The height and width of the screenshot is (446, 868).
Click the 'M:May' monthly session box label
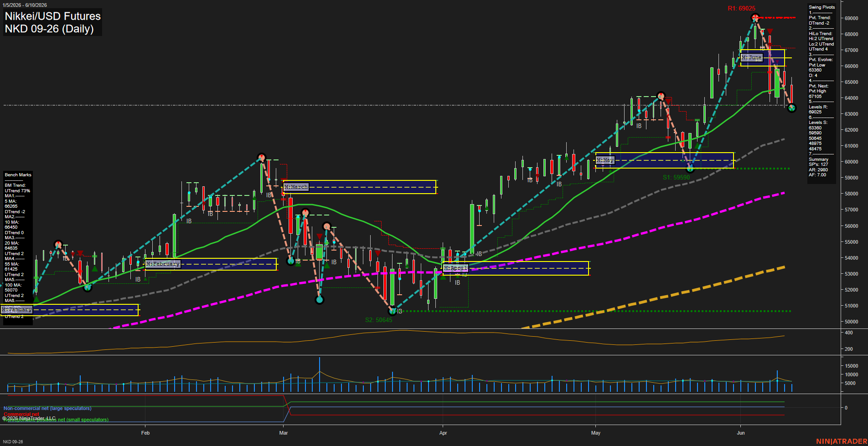click(605, 160)
